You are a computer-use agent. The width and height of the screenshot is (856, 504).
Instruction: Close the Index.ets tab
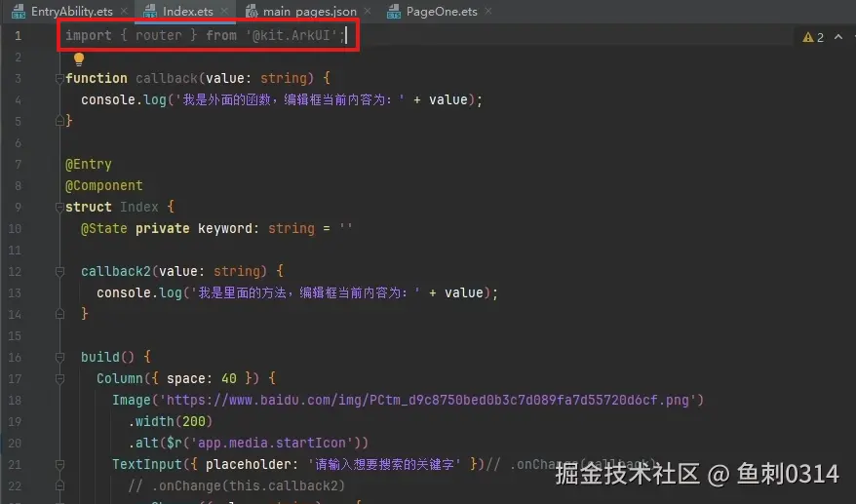pos(224,11)
